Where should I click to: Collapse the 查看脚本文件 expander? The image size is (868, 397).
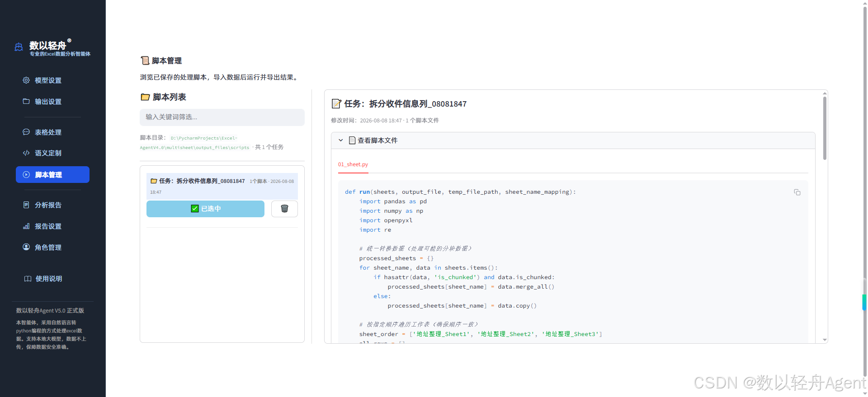(573, 140)
